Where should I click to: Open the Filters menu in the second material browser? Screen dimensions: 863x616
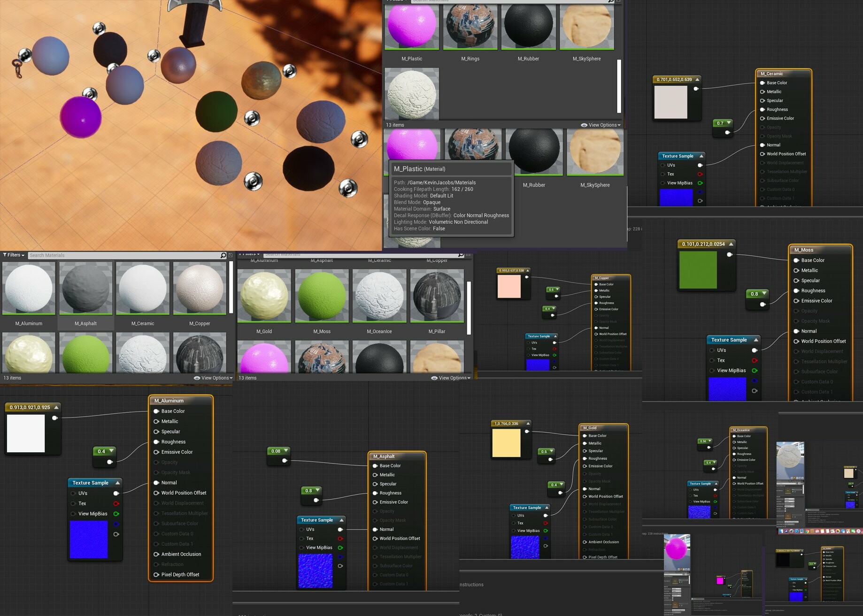coord(249,254)
